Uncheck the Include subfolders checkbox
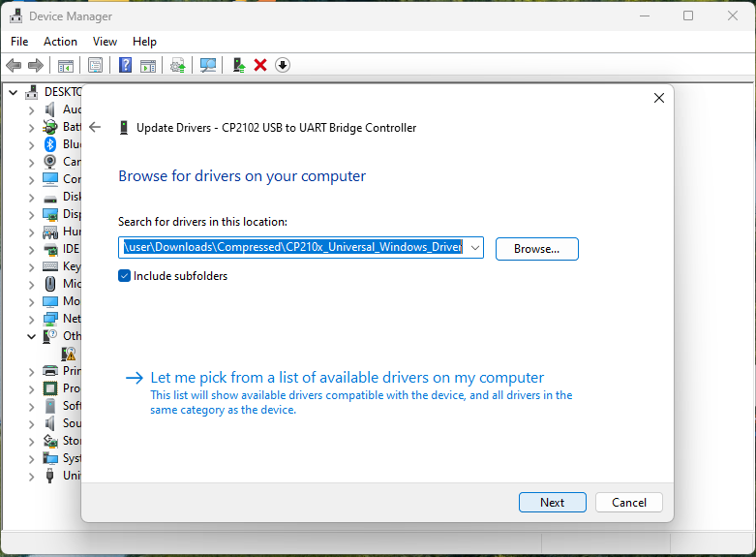Viewport: 756px width, 557px height. point(125,276)
